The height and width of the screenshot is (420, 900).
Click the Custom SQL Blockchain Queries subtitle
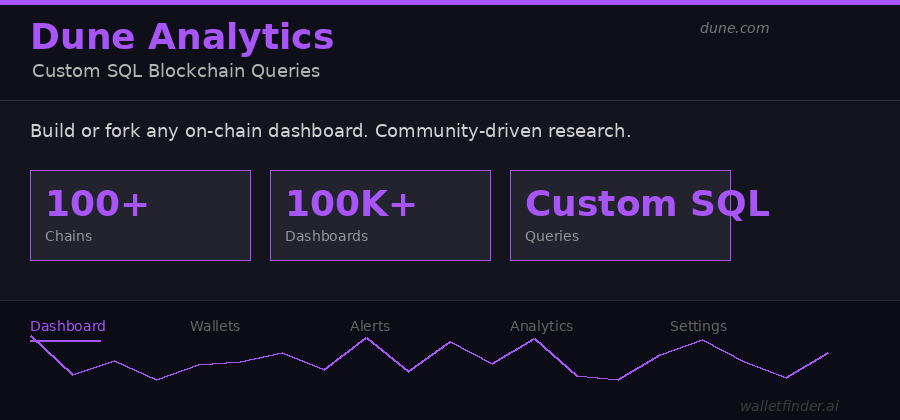coord(176,71)
